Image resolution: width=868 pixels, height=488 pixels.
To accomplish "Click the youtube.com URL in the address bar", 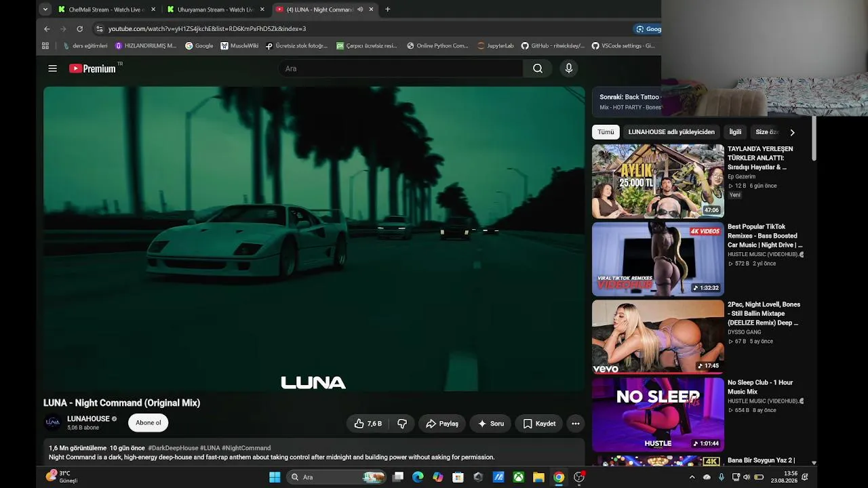I will [207, 29].
